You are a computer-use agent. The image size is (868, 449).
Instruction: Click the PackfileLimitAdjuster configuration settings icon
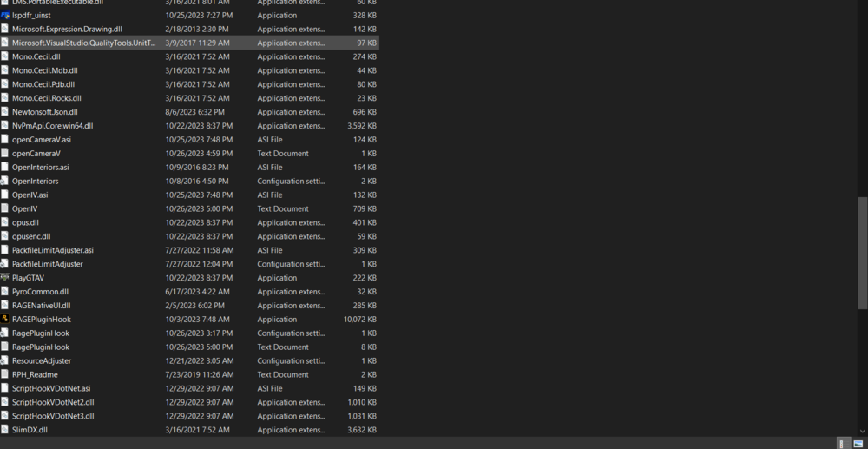5,264
